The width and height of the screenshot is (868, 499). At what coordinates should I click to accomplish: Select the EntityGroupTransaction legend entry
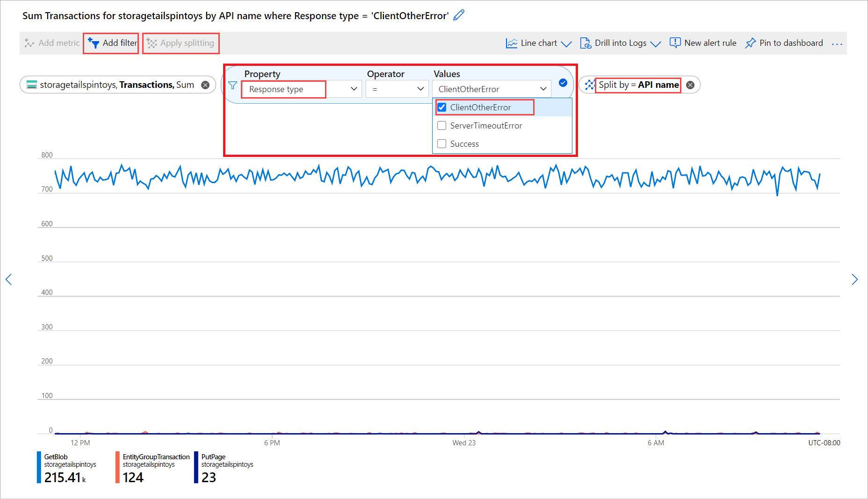(x=156, y=457)
